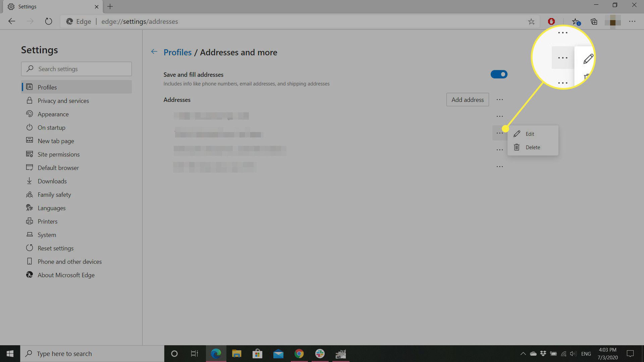Select Delete from the context menu

click(533, 147)
